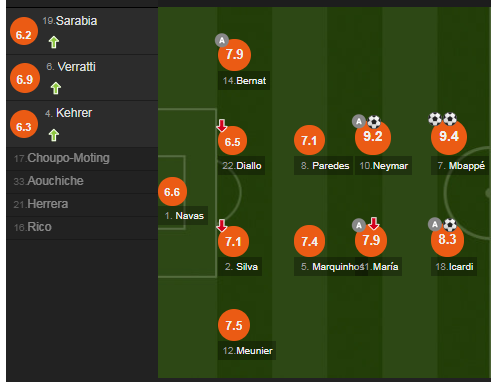Click Neymar's 9.2 rating badge
This screenshot has height=382, width=491.
pos(373,137)
